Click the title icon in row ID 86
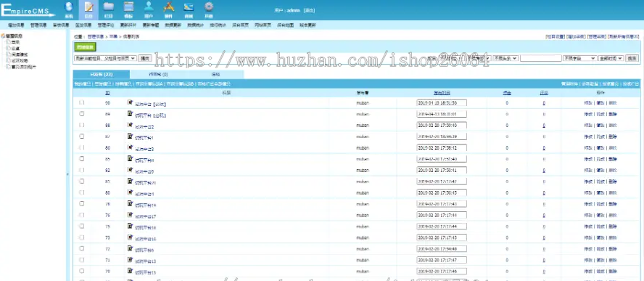Screen dimensions: 644x281 click(x=131, y=147)
